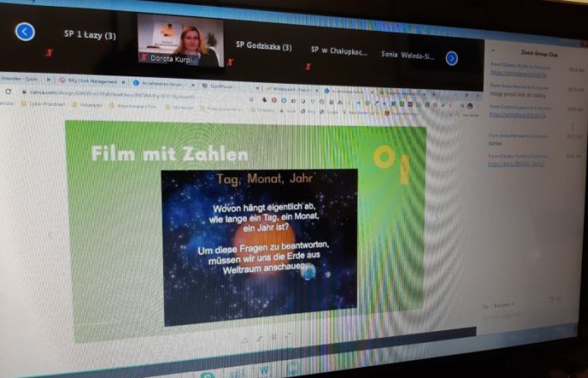Select the SP w Chałupkach participant tile
Screen dimensions: 588x378
tap(339, 50)
